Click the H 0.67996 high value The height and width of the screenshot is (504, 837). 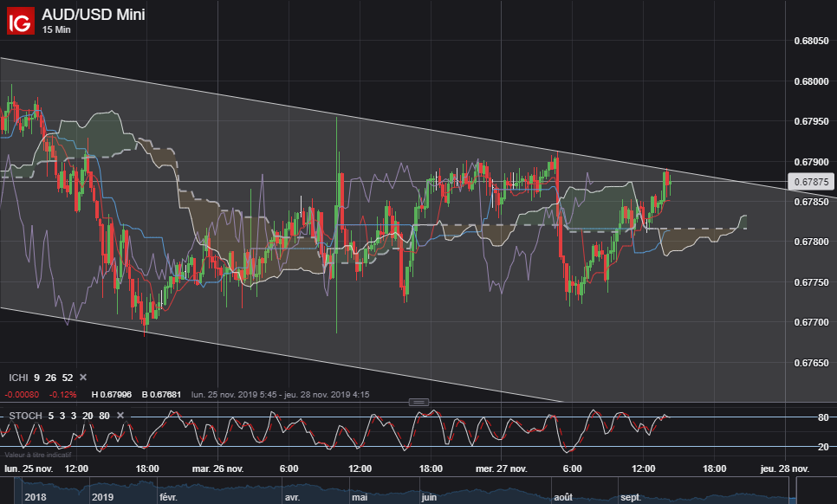[112, 395]
